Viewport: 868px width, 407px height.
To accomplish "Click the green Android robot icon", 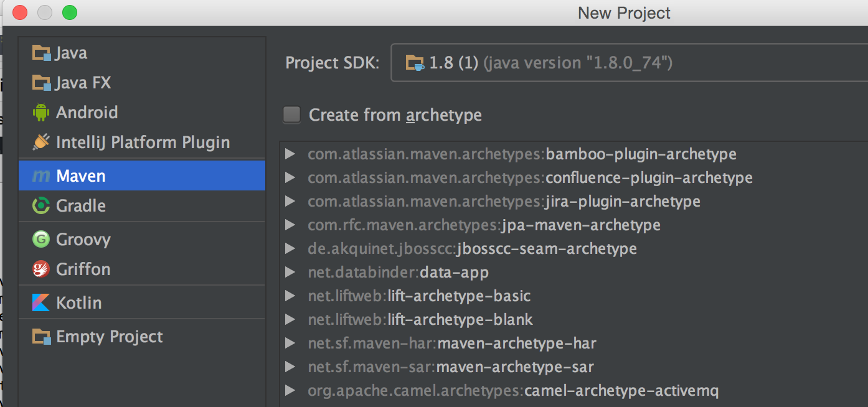I will tap(41, 113).
